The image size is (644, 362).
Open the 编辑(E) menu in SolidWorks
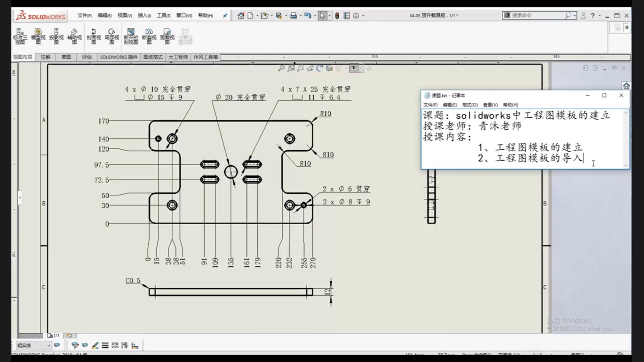pos(105,15)
